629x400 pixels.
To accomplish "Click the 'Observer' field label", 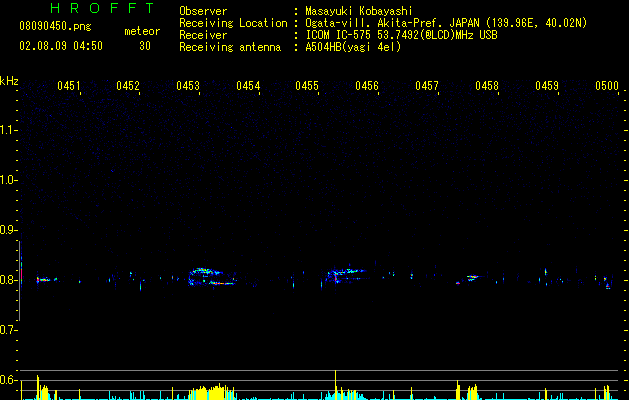I will 203,11.
